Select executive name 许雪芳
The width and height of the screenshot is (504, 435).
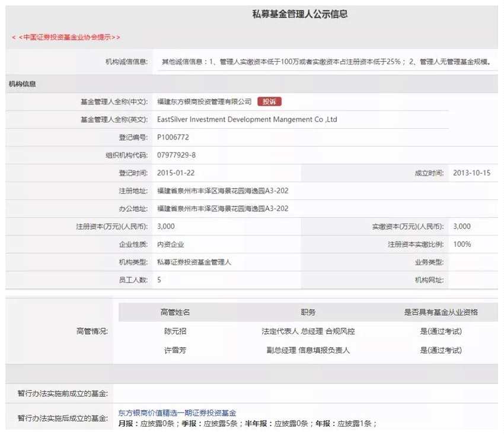(175, 350)
